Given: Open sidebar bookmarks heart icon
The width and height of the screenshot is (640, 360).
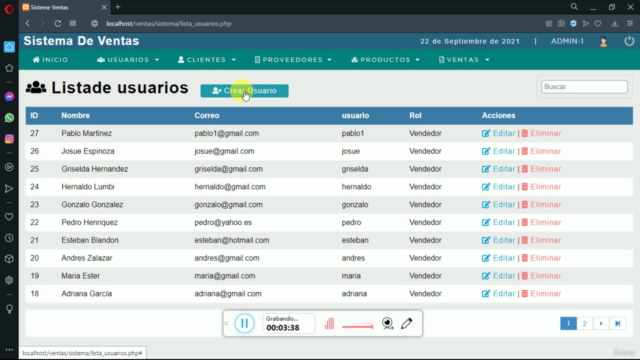Looking at the screenshot, I should click(9, 217).
